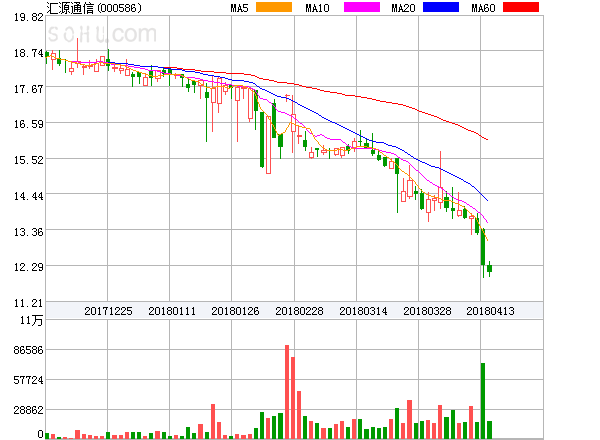
Task: Click the 11万 volume axis label
Action: (31, 320)
